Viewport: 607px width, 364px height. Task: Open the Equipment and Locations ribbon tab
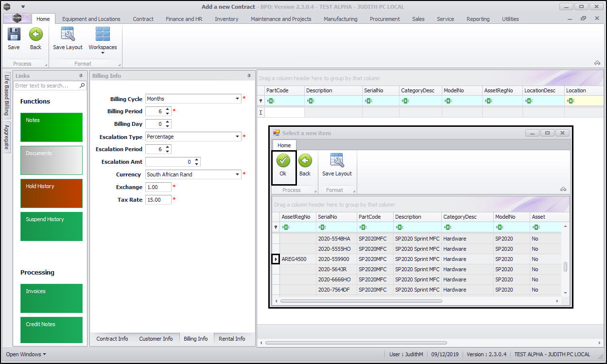pos(91,19)
